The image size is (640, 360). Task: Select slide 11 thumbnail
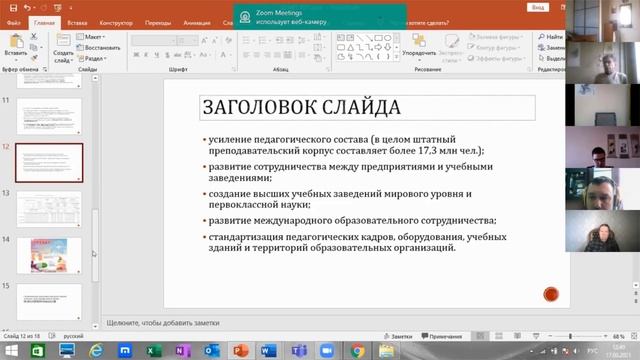[49, 116]
